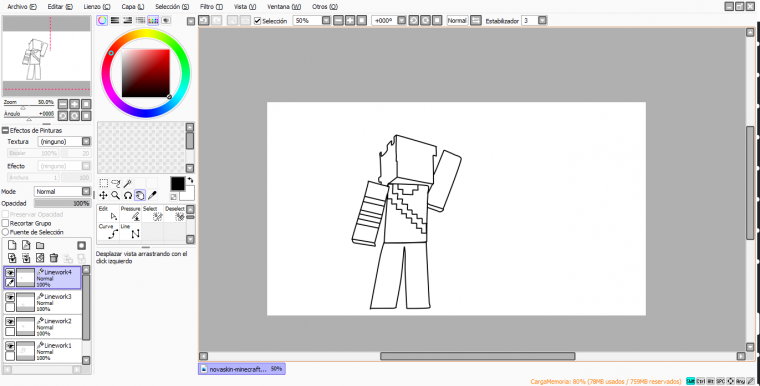Click the transfer down layer icon
This screenshot has height=386, width=760.
(12, 258)
